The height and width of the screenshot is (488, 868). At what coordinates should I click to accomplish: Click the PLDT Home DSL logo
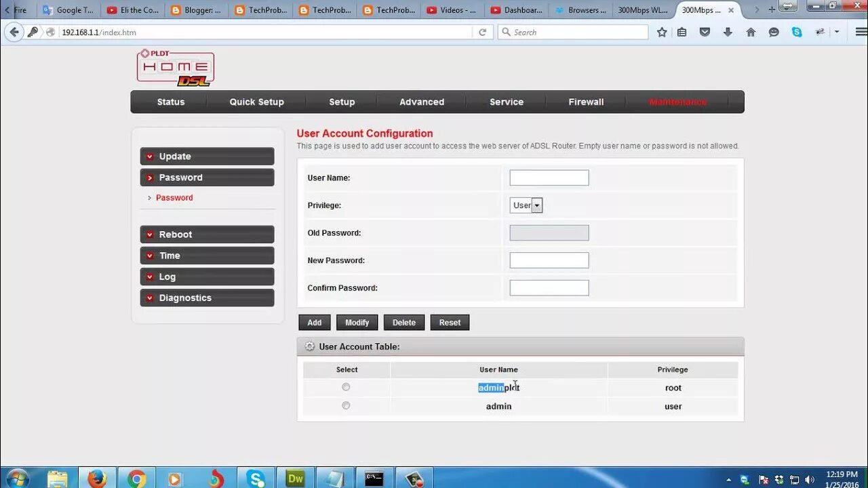click(x=176, y=68)
